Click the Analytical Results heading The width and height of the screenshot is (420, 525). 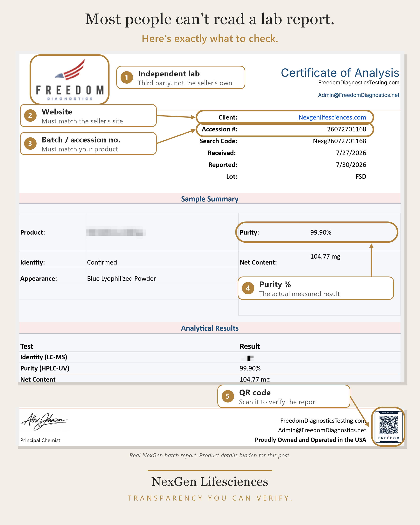click(x=210, y=328)
